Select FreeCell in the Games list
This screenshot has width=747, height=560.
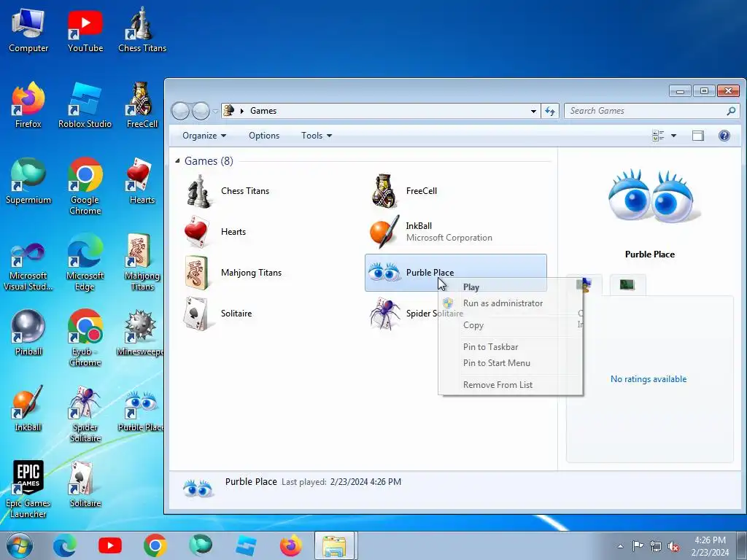[x=404, y=190]
